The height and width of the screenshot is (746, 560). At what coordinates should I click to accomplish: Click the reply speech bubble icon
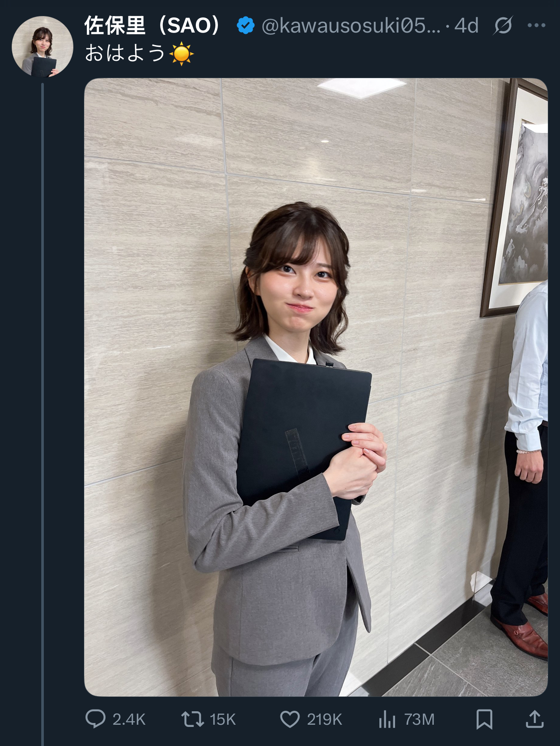tap(96, 719)
